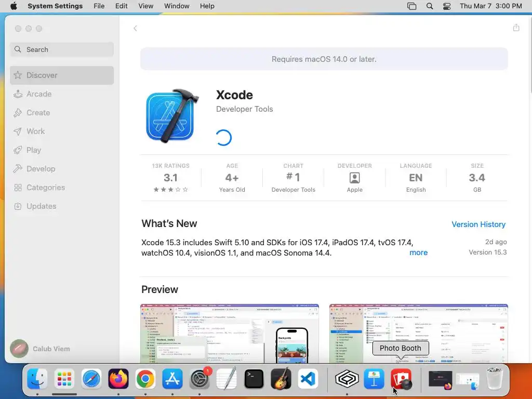Launch Photo Booth from the Dock

click(x=401, y=379)
